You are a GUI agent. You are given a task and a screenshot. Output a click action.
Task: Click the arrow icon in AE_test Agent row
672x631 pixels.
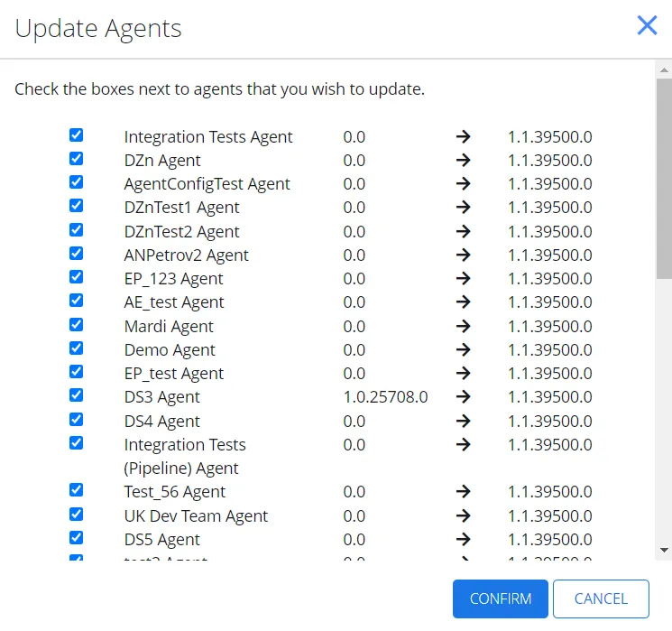(464, 302)
